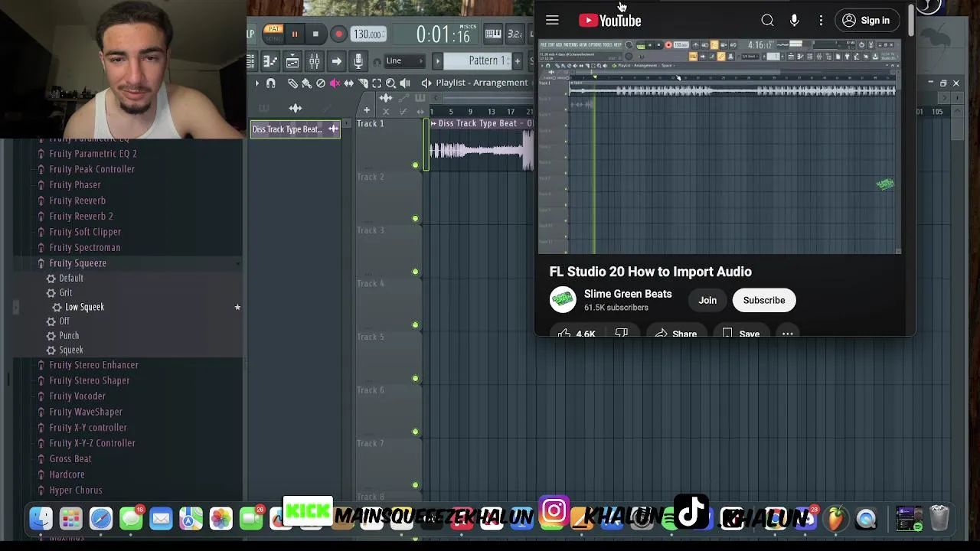Open Slime Green Beats channel name link

click(x=628, y=294)
